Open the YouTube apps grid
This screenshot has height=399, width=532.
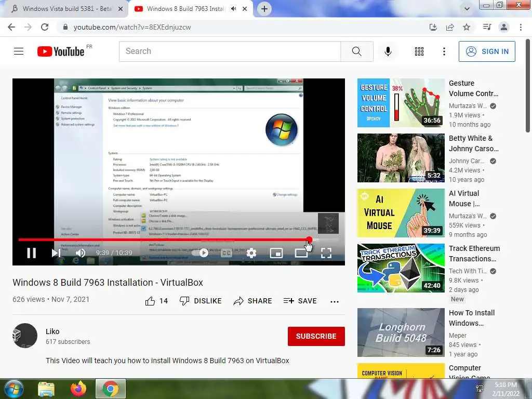point(419,51)
